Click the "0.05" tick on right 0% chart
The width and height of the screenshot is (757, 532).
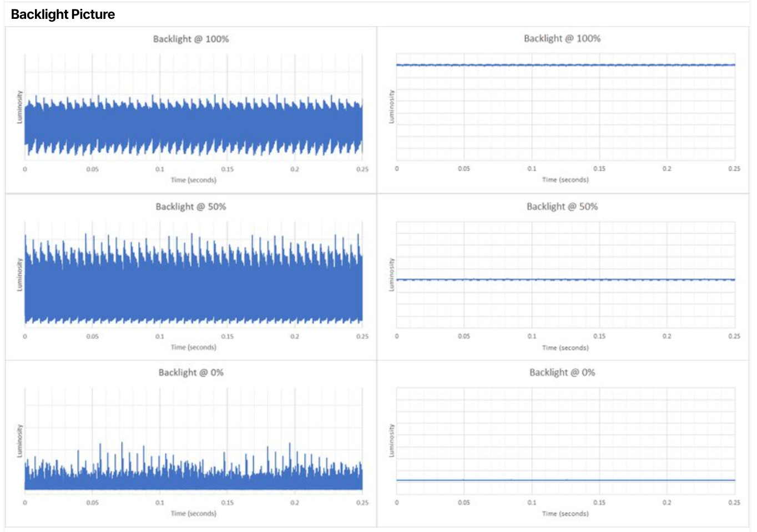pyautogui.click(x=464, y=503)
